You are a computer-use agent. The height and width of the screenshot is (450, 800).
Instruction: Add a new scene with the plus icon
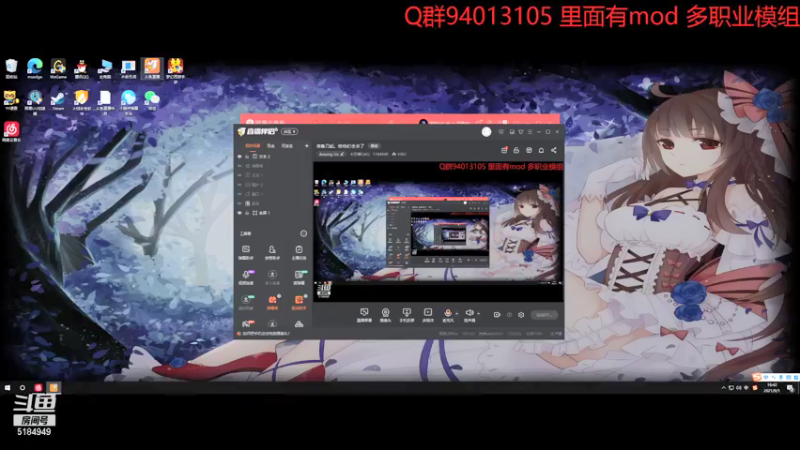307,146
